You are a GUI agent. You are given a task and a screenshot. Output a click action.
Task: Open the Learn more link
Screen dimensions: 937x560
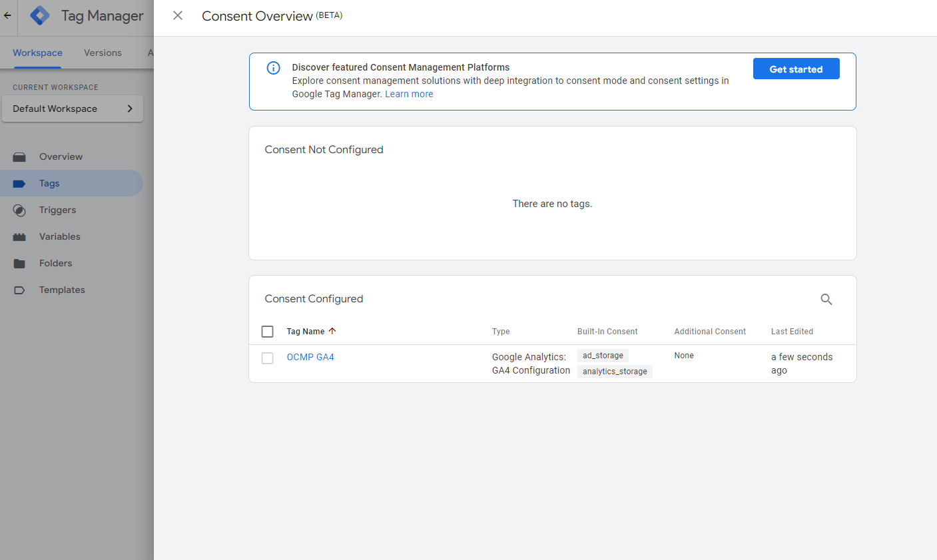coord(409,94)
